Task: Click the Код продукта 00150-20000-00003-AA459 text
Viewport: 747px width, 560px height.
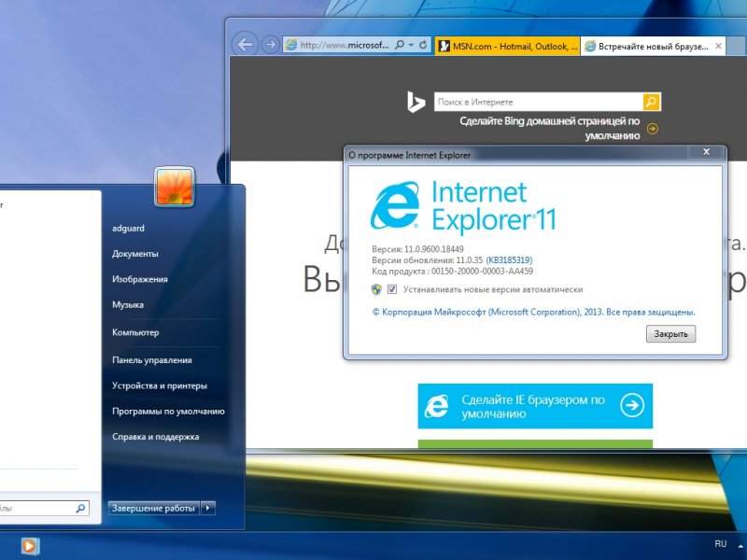Action: (x=452, y=272)
